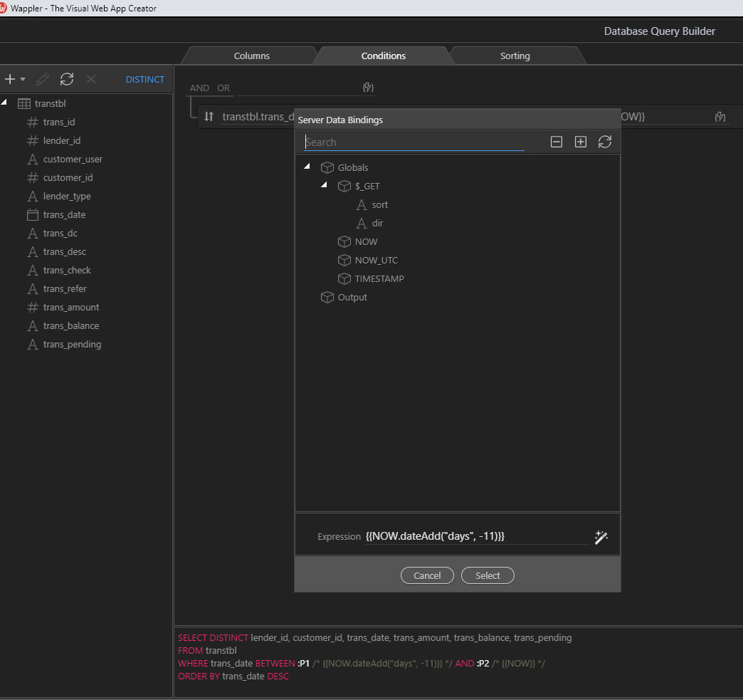Select the trans_dc column
This screenshot has width=743, height=700.
60,233
